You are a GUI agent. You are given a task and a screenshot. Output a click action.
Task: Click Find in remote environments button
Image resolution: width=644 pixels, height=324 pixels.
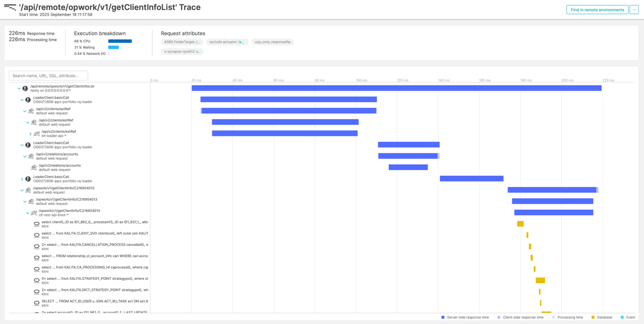(x=597, y=10)
